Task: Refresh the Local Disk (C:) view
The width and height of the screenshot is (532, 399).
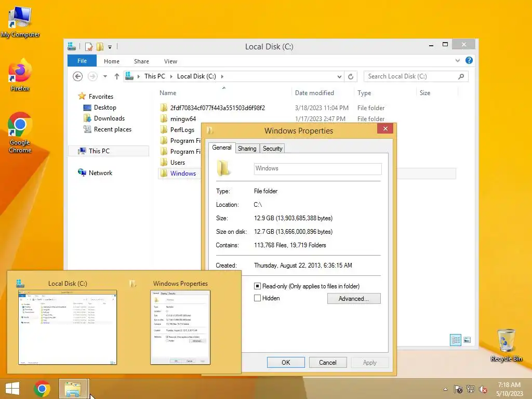Action: click(x=351, y=77)
